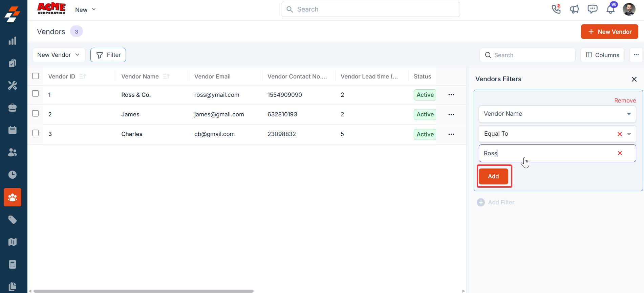Viewport: 644px width, 293px height.
Task: Open the checklist tasks sidebar icon
Action: 13,63
